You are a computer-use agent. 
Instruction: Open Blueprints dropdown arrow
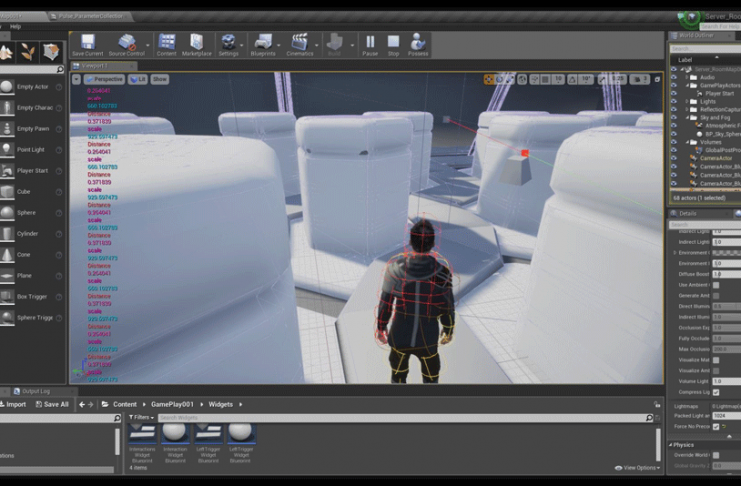pyautogui.click(x=279, y=46)
